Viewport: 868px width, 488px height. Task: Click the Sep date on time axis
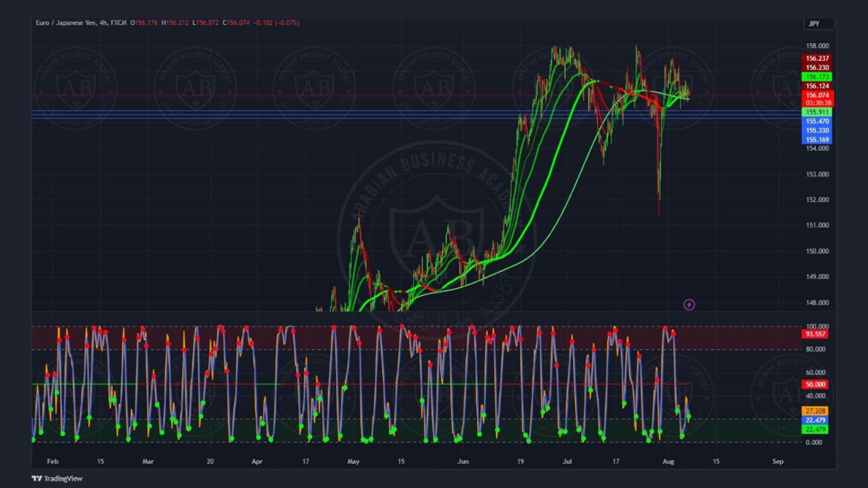coord(778,461)
